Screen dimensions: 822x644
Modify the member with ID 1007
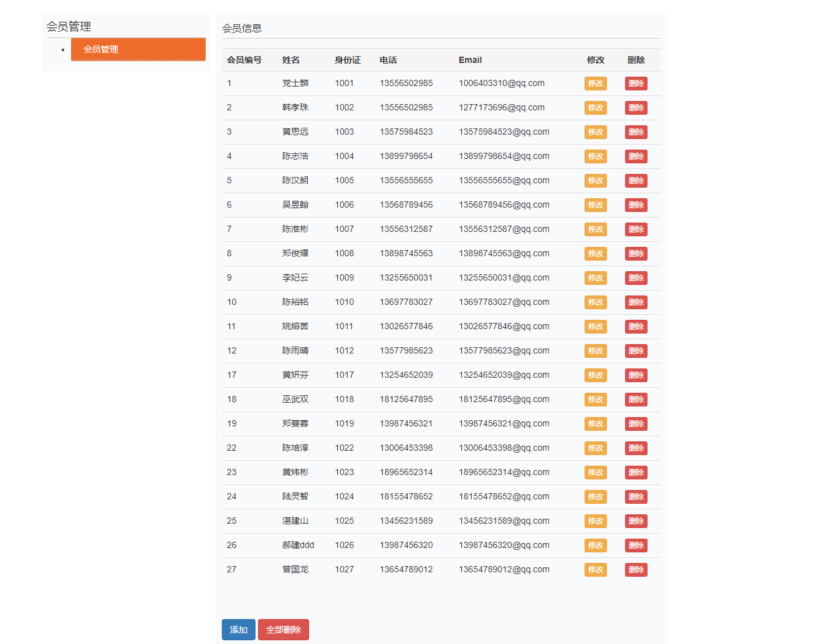595,229
